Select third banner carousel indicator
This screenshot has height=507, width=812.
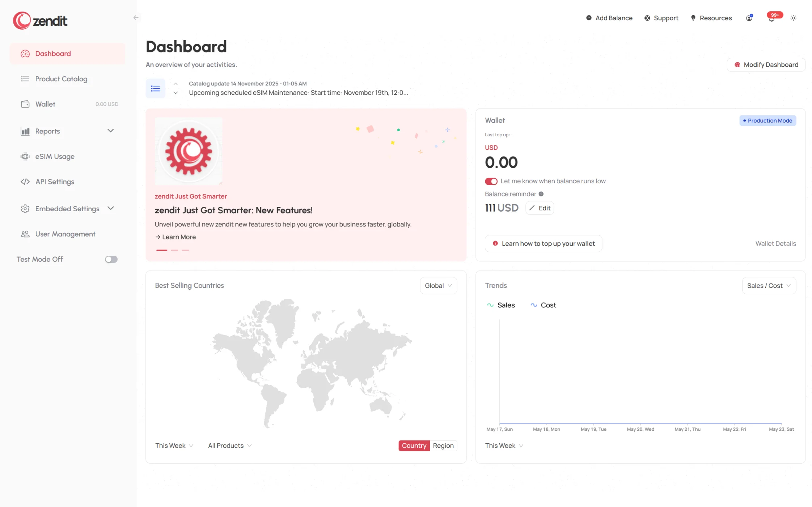pyautogui.click(x=185, y=250)
